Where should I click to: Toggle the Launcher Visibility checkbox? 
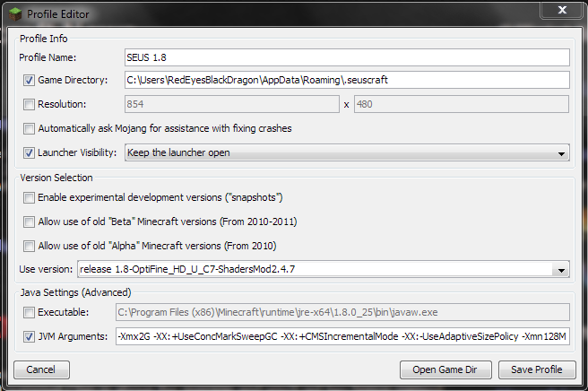(x=29, y=152)
